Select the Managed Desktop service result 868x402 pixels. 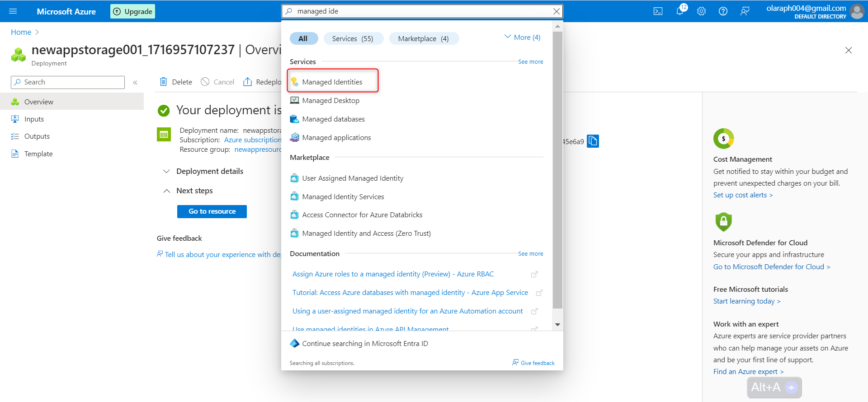(330, 101)
